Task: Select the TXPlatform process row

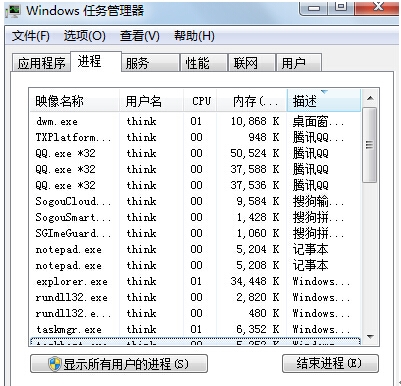Action: (195, 137)
